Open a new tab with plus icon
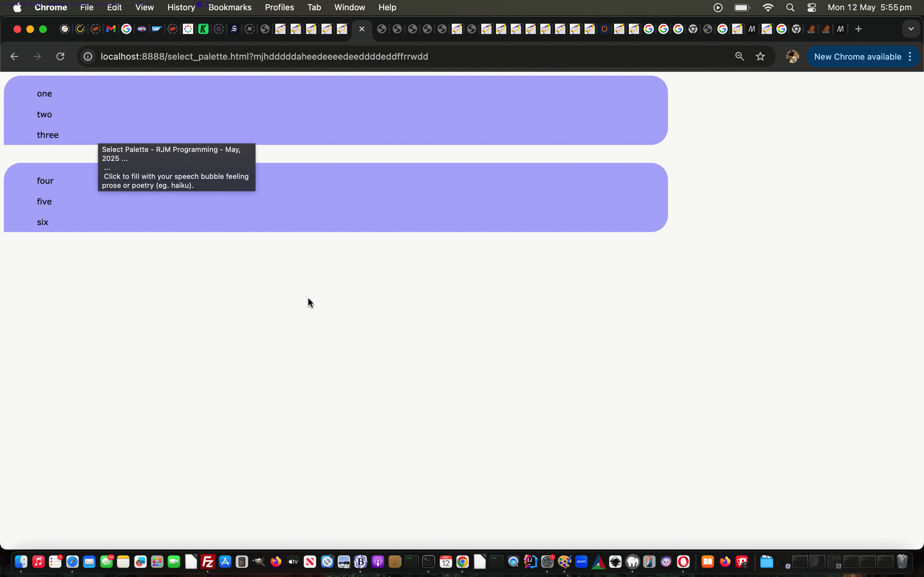Image resolution: width=924 pixels, height=577 pixels. tap(858, 29)
